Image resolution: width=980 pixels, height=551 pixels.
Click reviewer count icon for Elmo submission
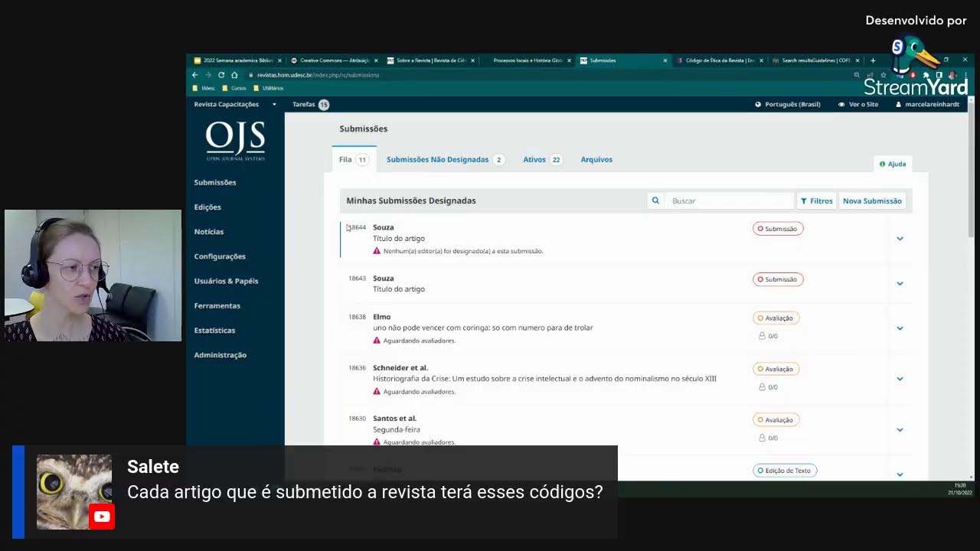[762, 336]
